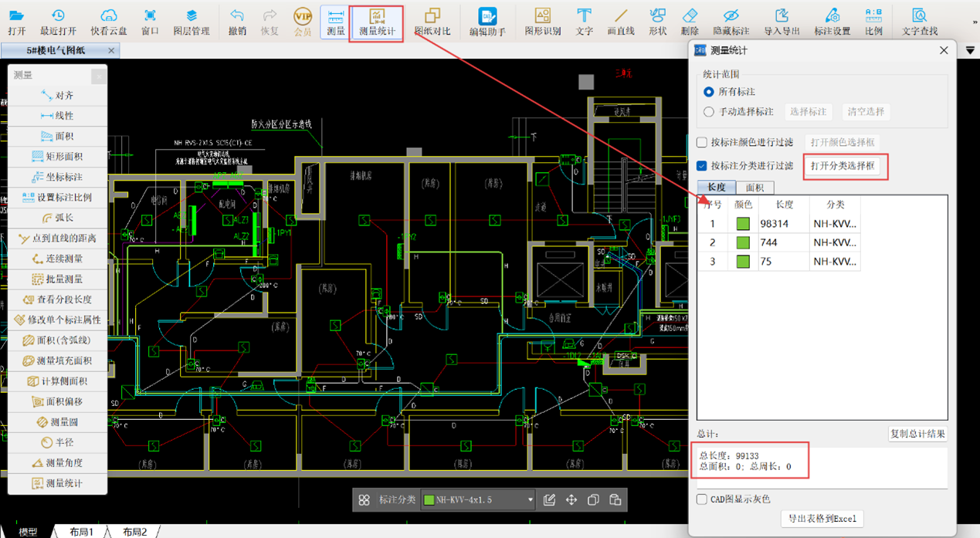Select the 连续测量 tool in the measure panel
The height and width of the screenshot is (538, 980).
(x=58, y=259)
